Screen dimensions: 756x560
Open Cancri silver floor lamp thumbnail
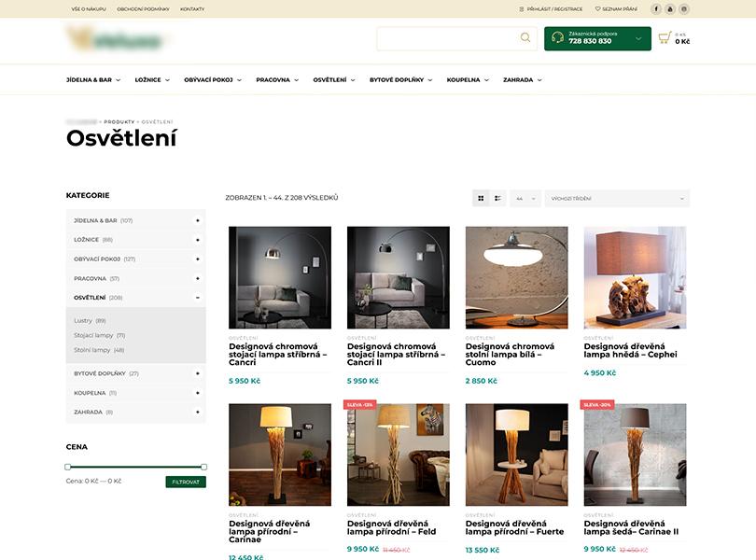pyautogui.click(x=280, y=278)
